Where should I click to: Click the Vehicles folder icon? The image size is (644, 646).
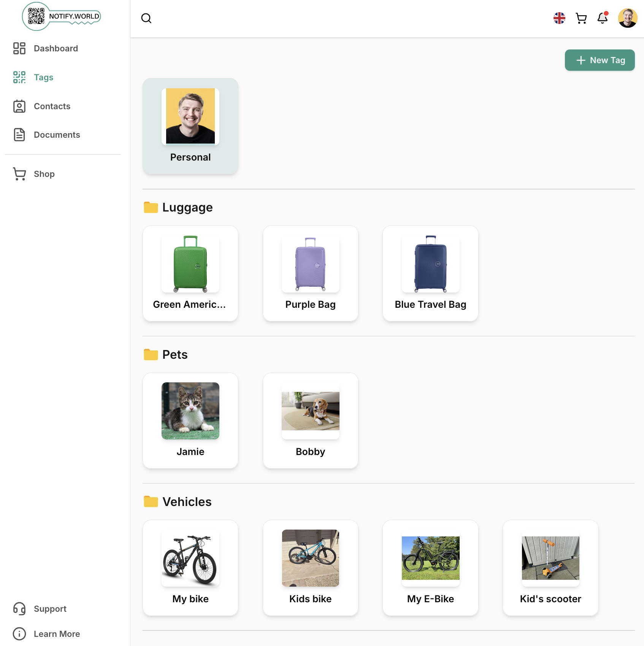(x=151, y=502)
